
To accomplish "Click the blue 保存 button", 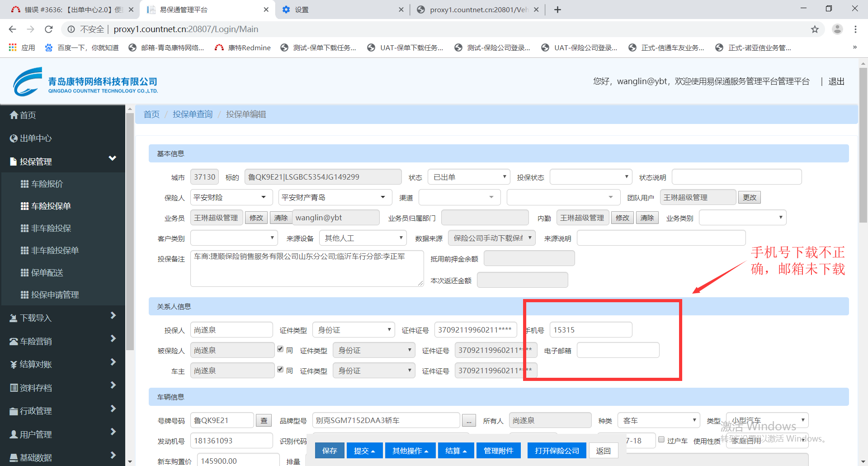I will click(x=329, y=451).
